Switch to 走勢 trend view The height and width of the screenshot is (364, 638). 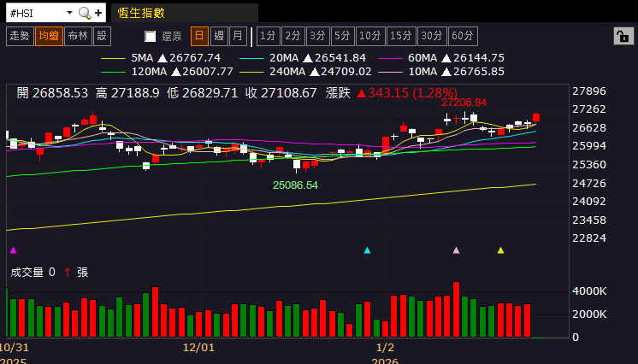pyautogui.click(x=20, y=36)
